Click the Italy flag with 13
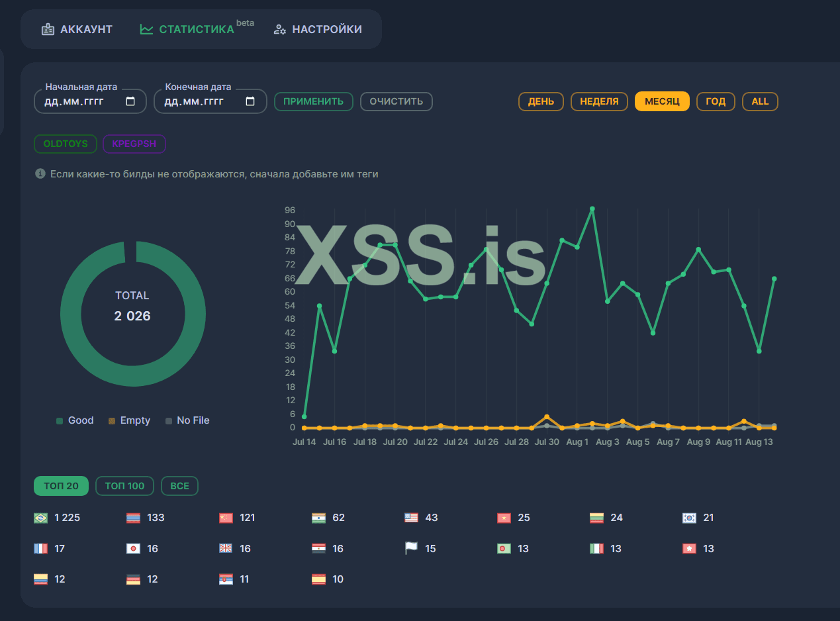The width and height of the screenshot is (840, 621). pyautogui.click(x=596, y=549)
